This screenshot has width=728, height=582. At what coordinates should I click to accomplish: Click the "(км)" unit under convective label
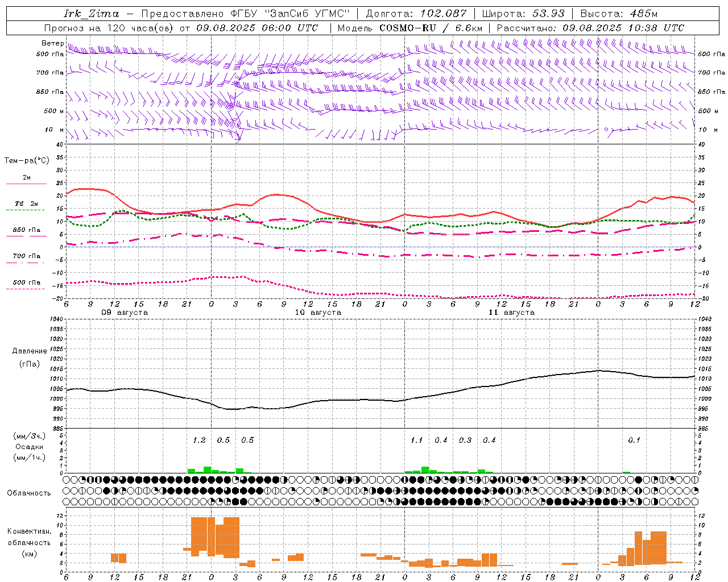pos(30,554)
